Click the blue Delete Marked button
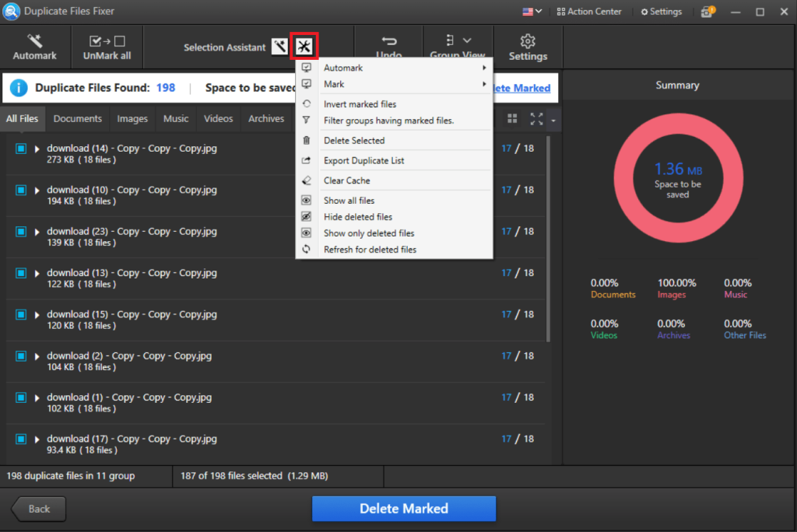 [x=404, y=509]
